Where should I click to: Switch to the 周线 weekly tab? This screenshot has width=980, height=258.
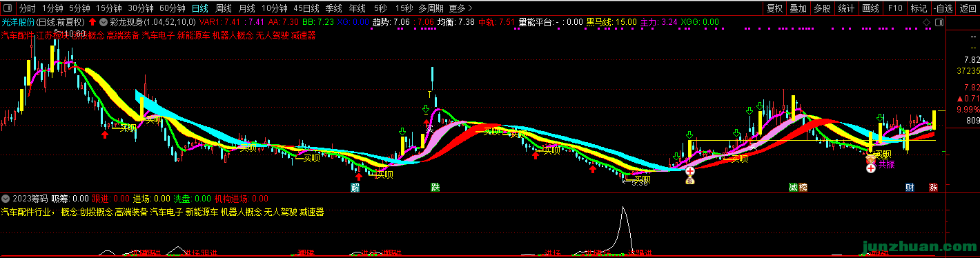coord(223,9)
